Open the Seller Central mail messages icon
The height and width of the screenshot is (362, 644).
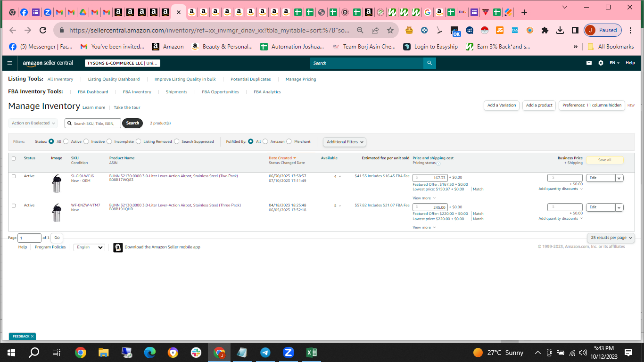pos(589,63)
